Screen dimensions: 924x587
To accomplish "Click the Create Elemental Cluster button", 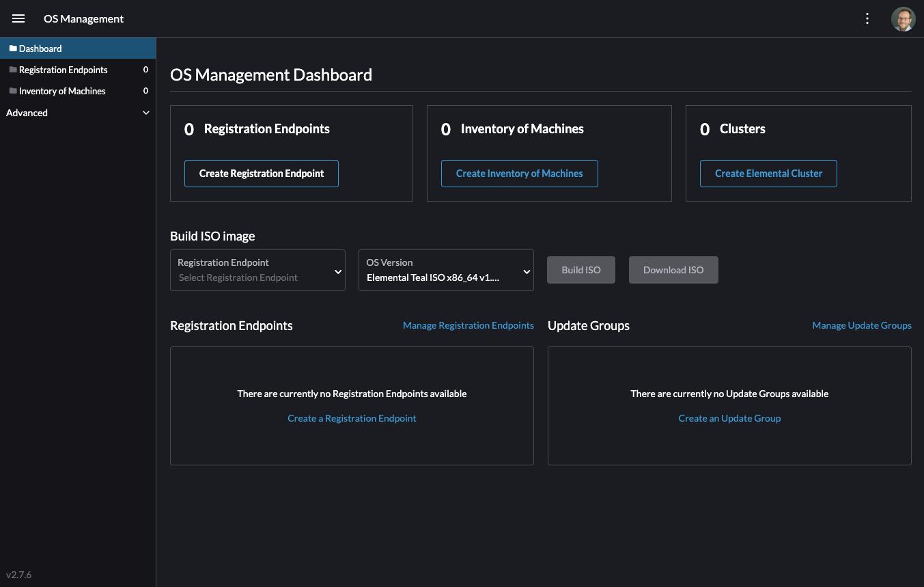I will coord(768,174).
